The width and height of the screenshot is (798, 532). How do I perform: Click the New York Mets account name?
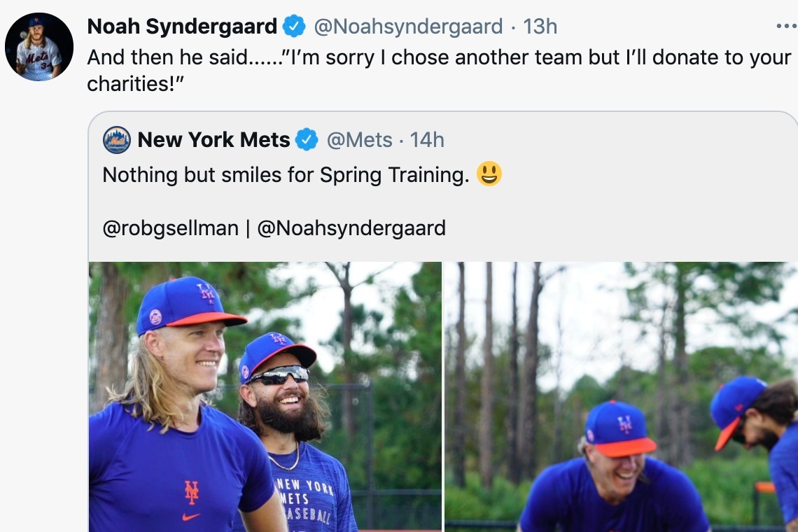213,140
